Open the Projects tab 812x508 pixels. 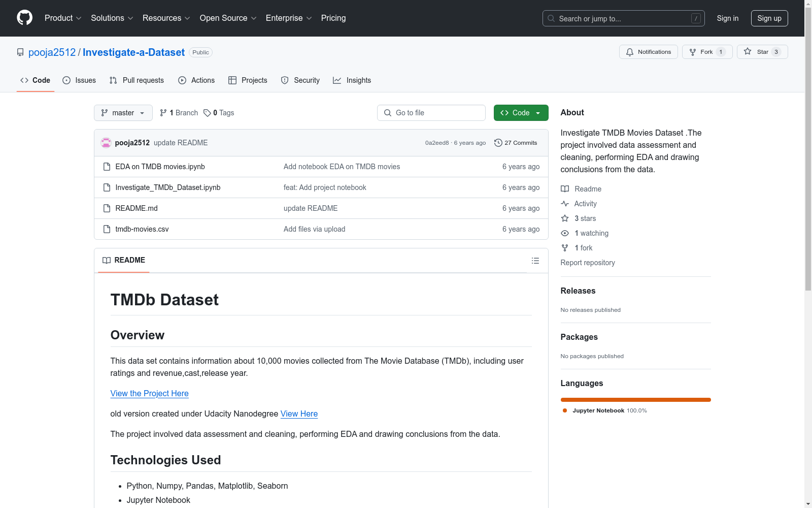248,80
